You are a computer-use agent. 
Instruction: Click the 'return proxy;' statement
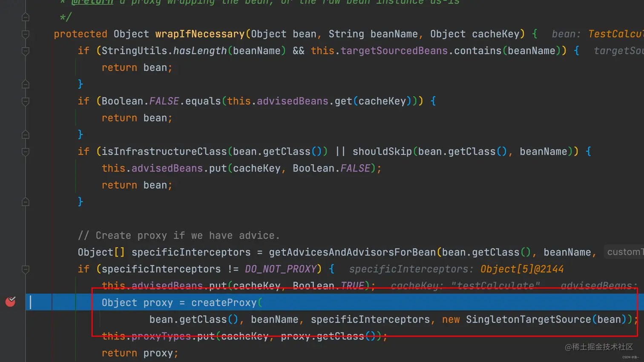pos(140,353)
